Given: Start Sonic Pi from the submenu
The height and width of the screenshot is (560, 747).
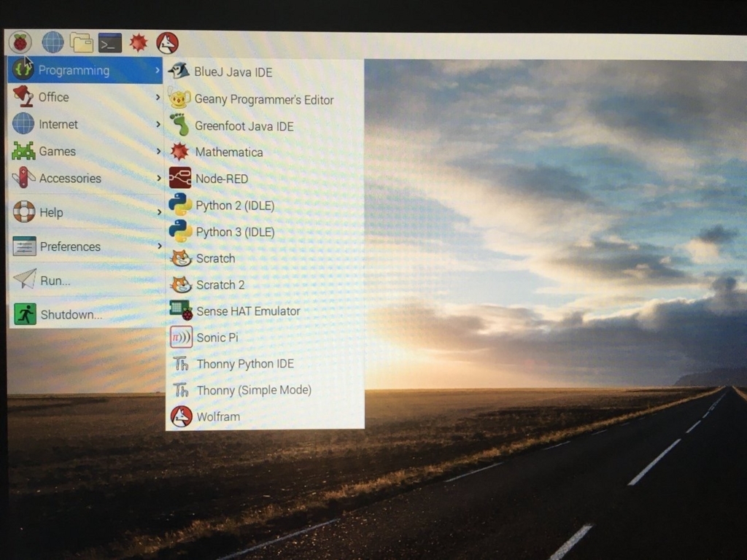Looking at the screenshot, I should point(265,338).
